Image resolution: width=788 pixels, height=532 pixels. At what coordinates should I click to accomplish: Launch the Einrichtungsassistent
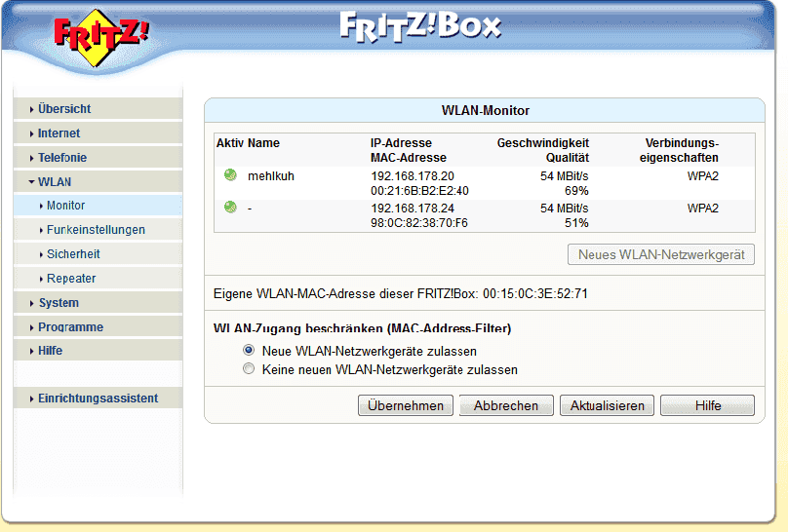pos(98,398)
